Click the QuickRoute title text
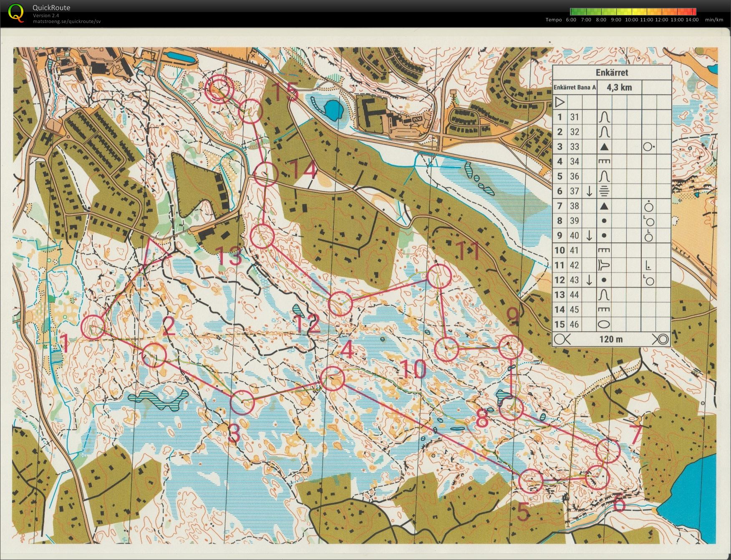Viewport: 731px width, 560px height. (x=51, y=8)
